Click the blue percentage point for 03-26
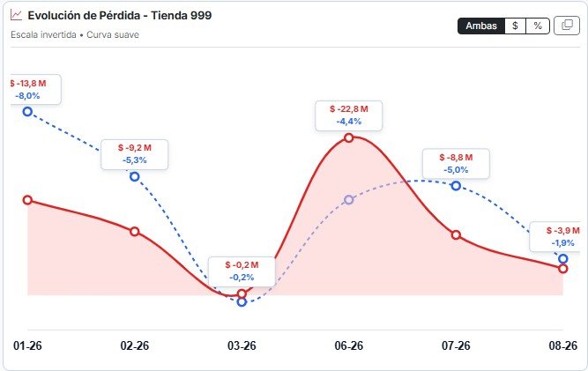The image size is (588, 371). click(242, 301)
